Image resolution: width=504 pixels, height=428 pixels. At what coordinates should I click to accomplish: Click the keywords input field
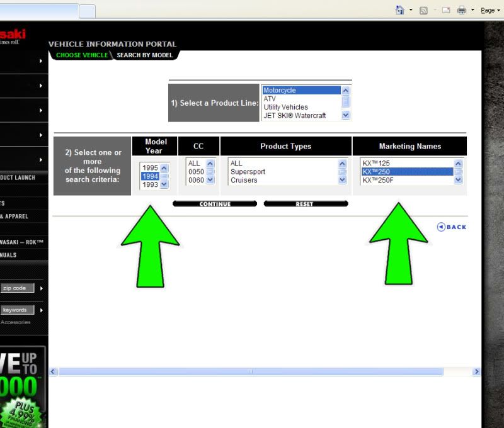(17, 310)
